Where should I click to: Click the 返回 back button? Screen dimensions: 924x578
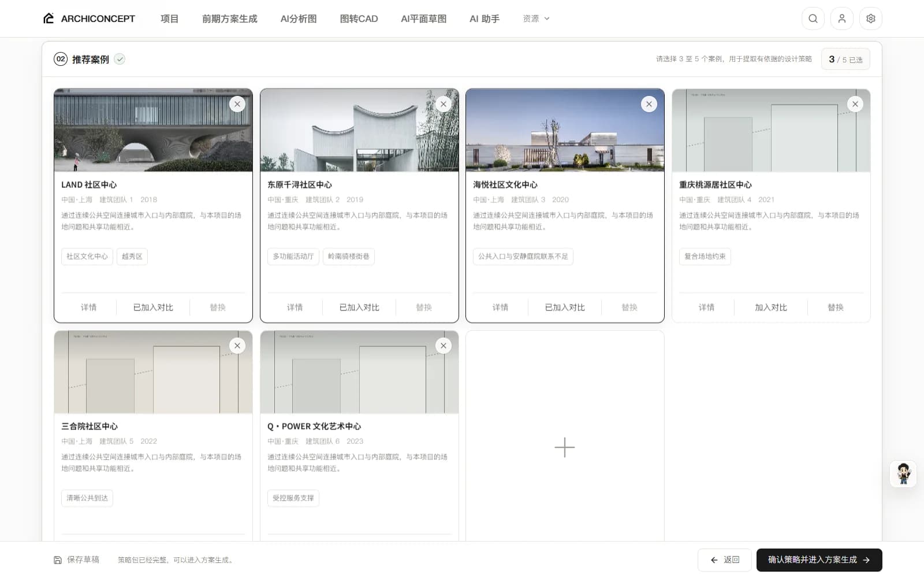coord(724,560)
